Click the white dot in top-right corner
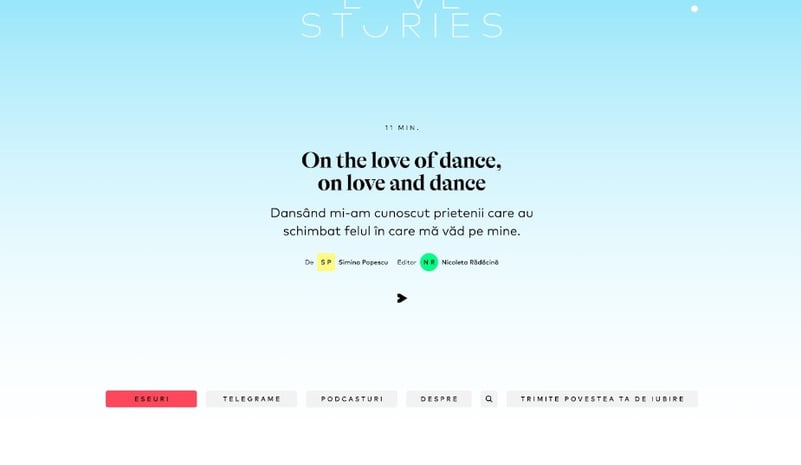 [694, 9]
